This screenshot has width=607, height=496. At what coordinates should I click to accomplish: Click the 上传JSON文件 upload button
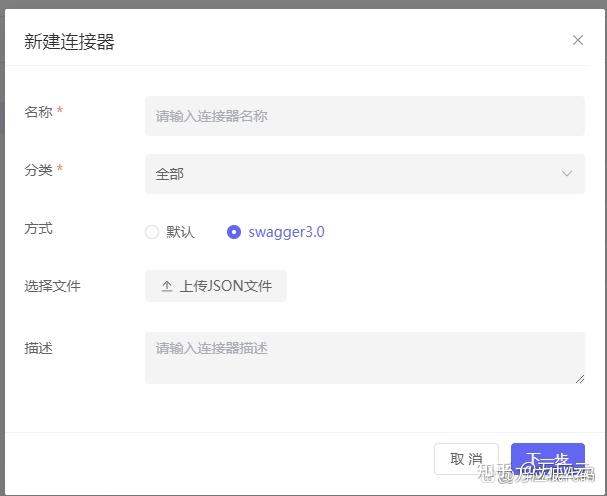[x=216, y=286]
